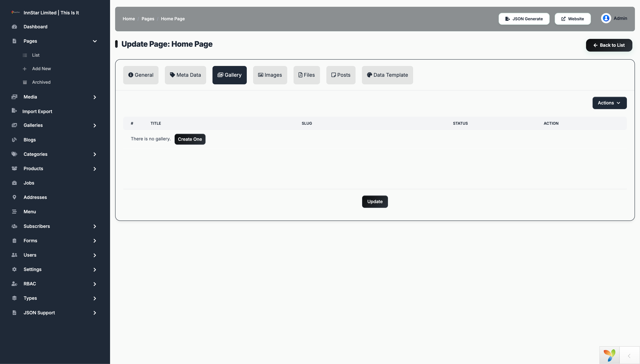Click the Forms clipboard icon
This screenshot has height=364, width=640.
14,241
